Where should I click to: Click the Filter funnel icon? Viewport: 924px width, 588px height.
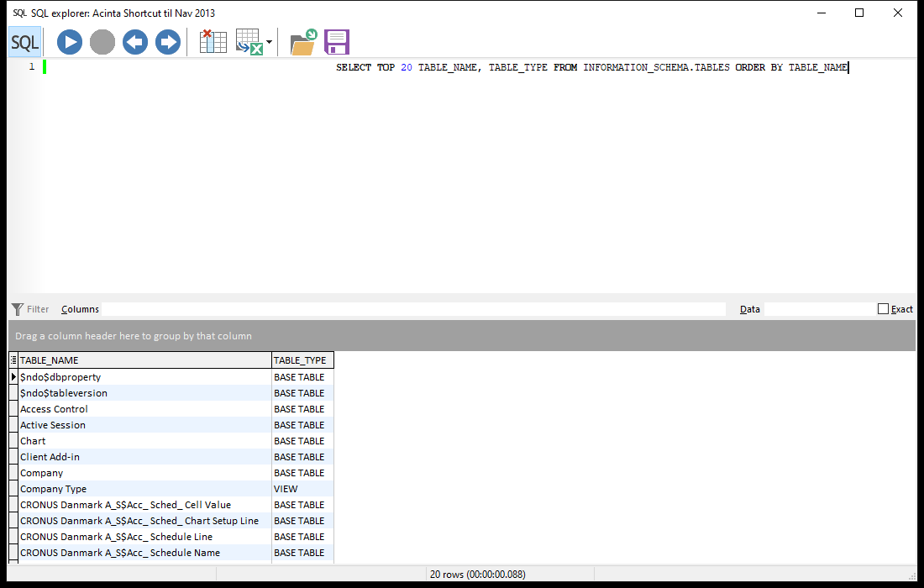coord(18,309)
